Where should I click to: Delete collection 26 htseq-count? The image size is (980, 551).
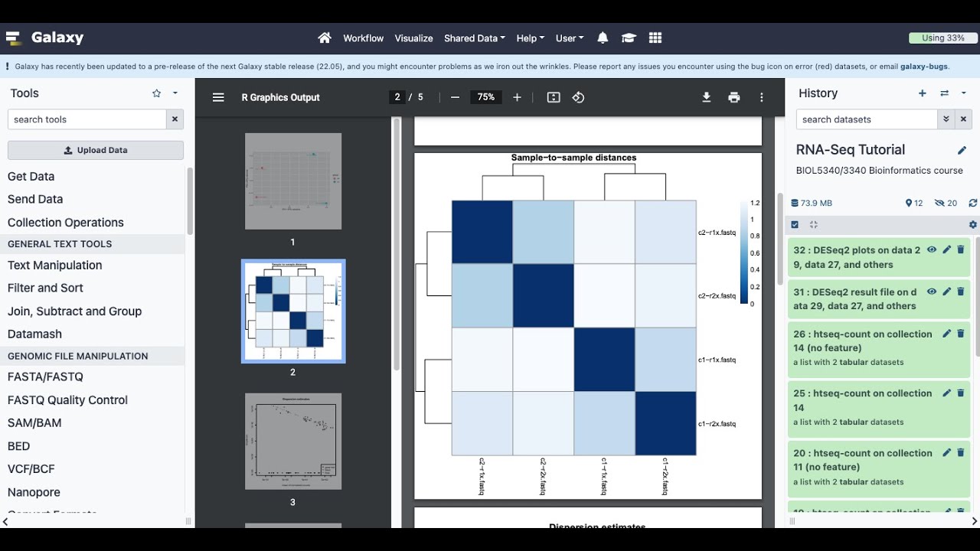pos(961,334)
